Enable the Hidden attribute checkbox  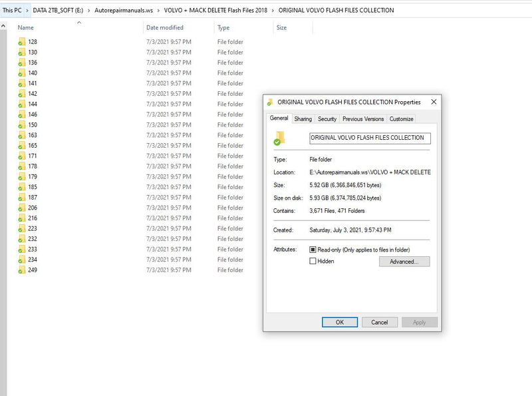point(311,260)
